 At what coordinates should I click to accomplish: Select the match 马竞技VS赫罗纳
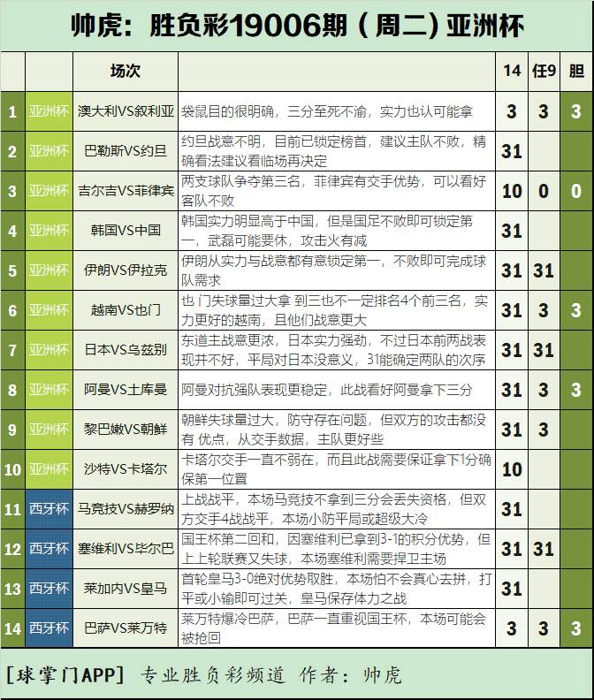click(126, 509)
